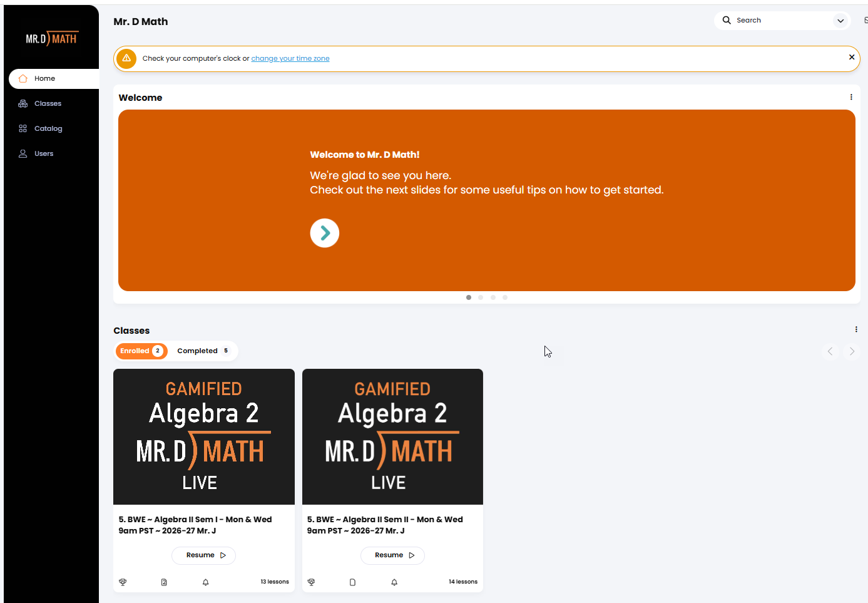The width and height of the screenshot is (868, 603).
Task: Select the fourth welcome slide dot
Action: click(505, 297)
